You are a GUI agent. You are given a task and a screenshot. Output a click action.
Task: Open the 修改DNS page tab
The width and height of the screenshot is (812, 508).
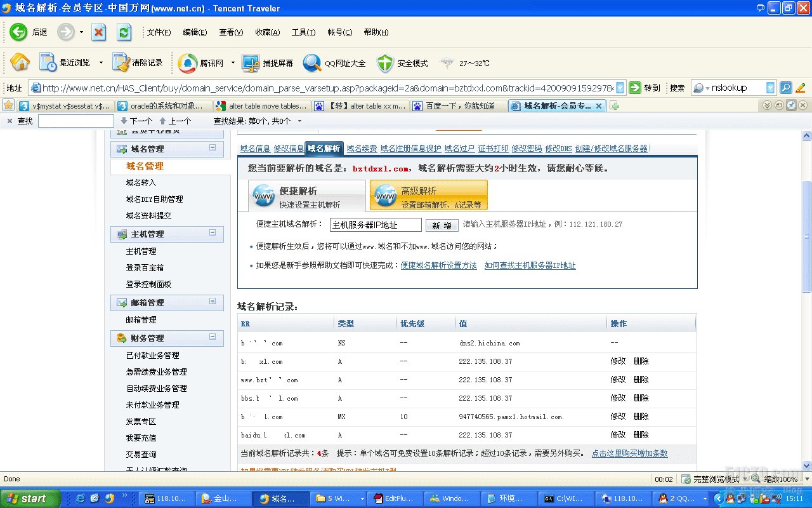[x=558, y=149]
